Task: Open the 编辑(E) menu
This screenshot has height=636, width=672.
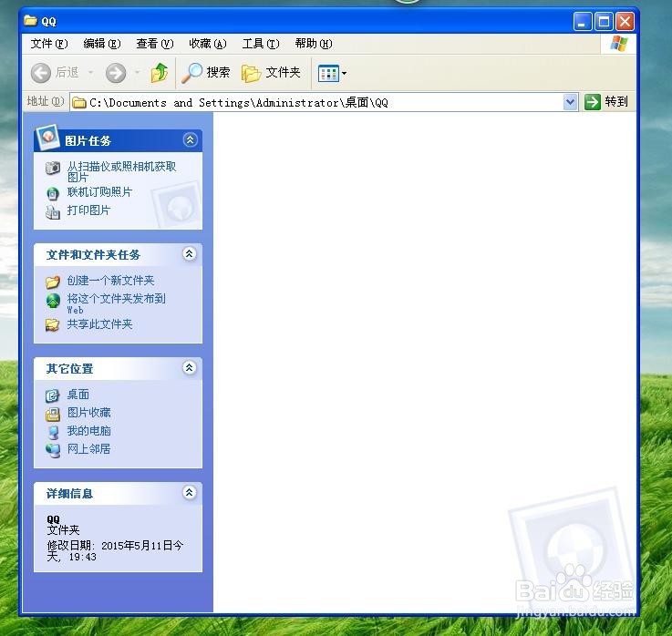Action: click(x=102, y=44)
